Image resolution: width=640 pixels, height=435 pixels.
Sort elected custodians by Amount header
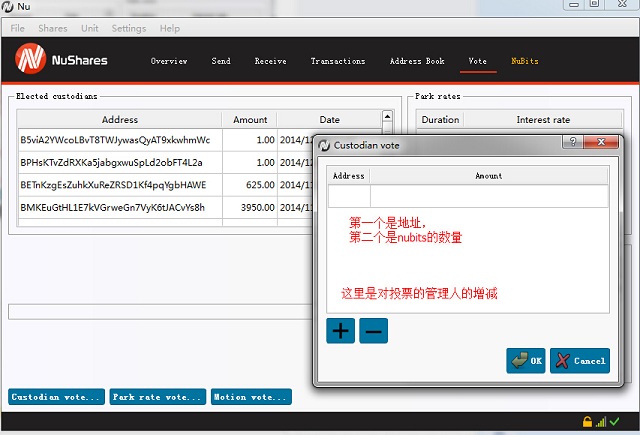[x=250, y=120]
